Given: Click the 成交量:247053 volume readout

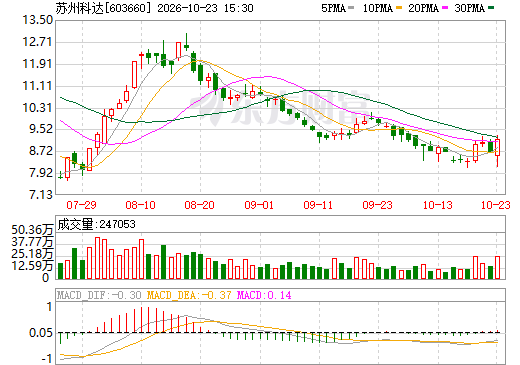Looking at the screenshot, I should [x=97, y=224].
